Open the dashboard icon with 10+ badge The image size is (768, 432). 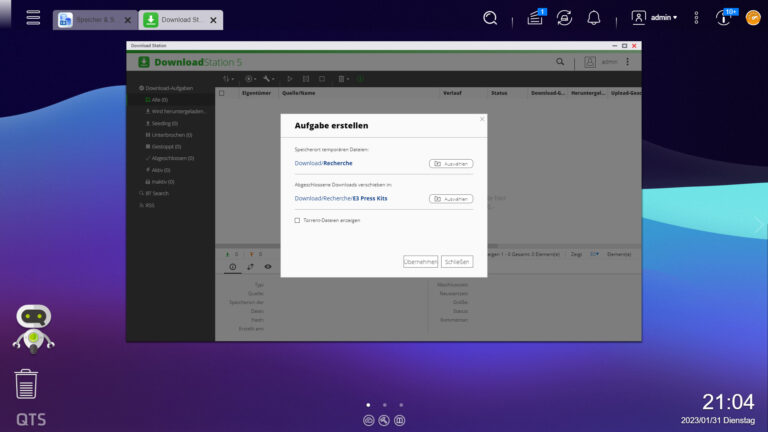[x=725, y=18]
